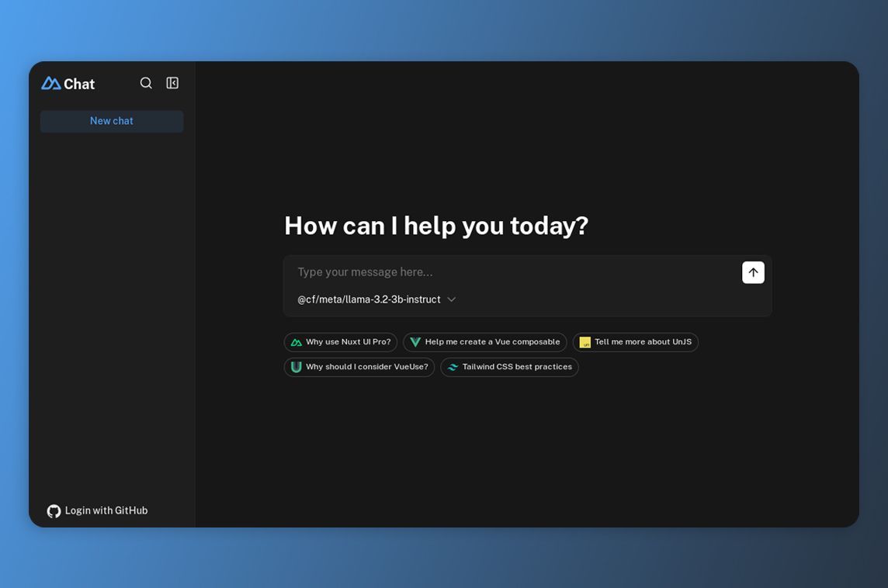This screenshot has height=588, width=888.
Task: Pick 'Help me create a Vue composable'
Action: click(x=485, y=342)
